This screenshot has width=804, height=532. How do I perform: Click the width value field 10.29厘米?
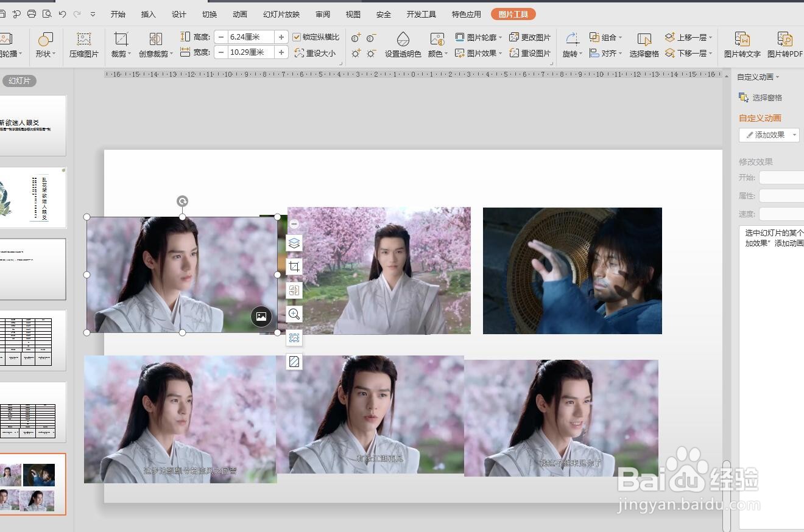250,52
